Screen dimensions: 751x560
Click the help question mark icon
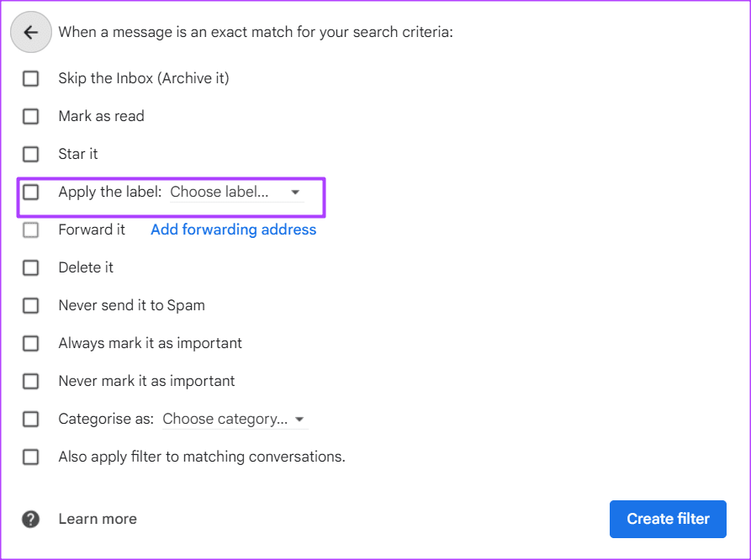tap(31, 519)
